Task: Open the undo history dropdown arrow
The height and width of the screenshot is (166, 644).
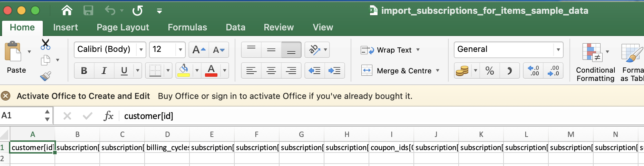Action: point(122,11)
